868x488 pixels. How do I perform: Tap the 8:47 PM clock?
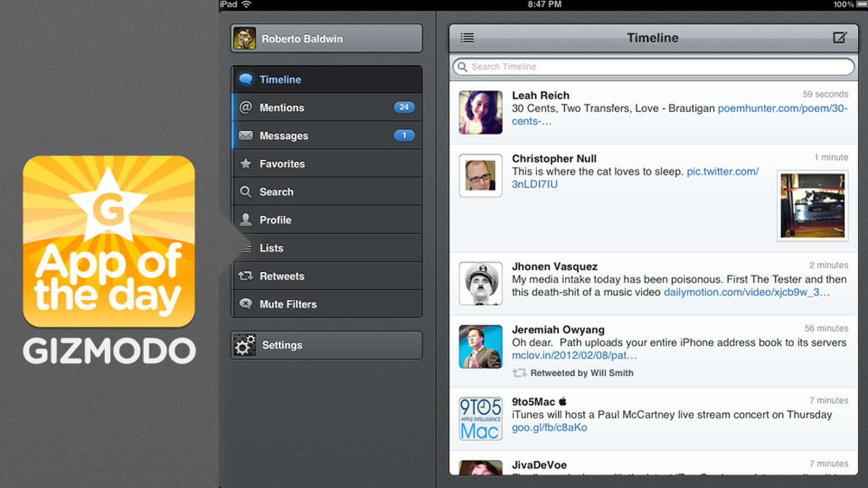pyautogui.click(x=545, y=4)
